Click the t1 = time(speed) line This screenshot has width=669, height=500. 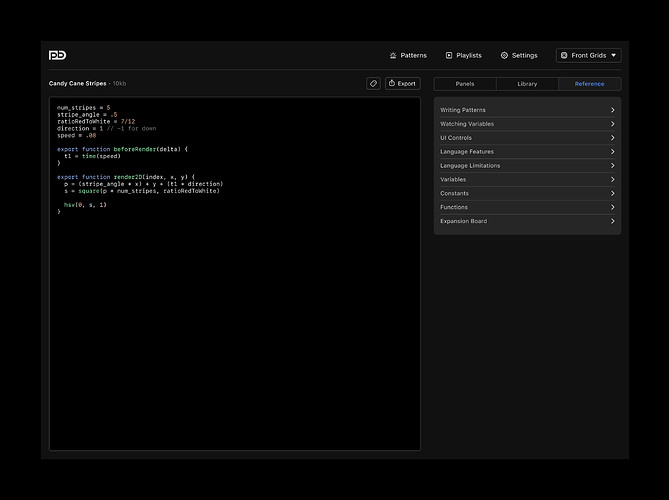(92, 156)
